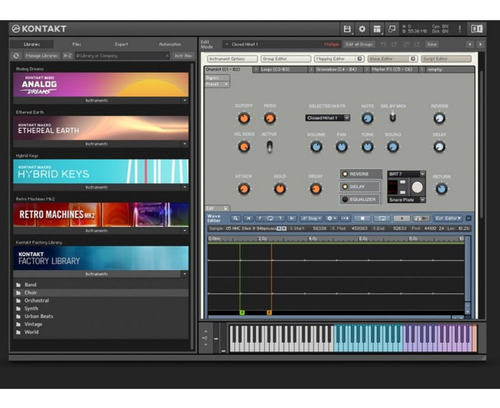
Task: Click the loop jump icon in Wave Editor toolbar
Action: tap(270, 218)
